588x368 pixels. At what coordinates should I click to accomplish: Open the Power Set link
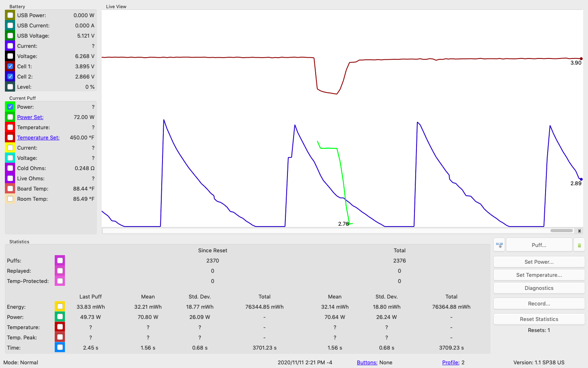30,117
